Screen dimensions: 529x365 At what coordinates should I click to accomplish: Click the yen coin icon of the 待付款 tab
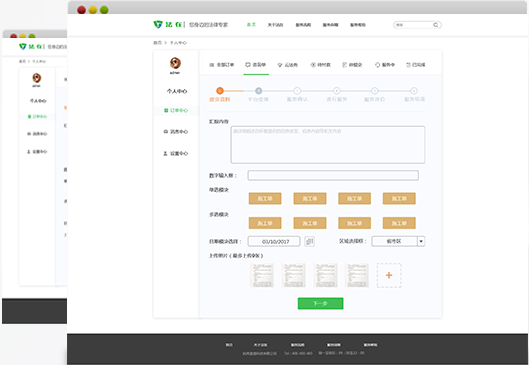pyautogui.click(x=313, y=65)
